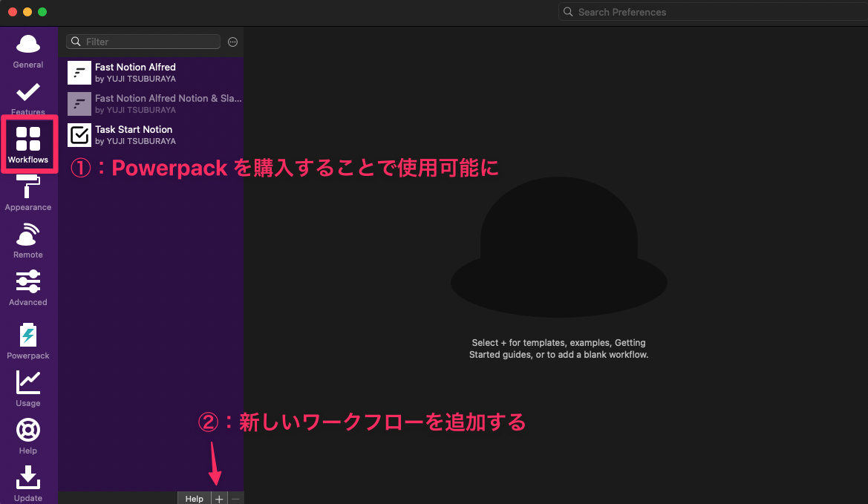Open the Powerpack section

click(x=28, y=341)
